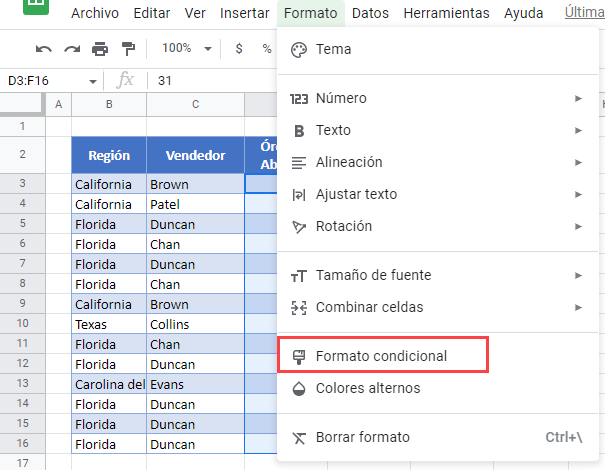Click the Combinar celdas merge icon
The width and height of the screenshot is (605, 470).
(x=299, y=308)
